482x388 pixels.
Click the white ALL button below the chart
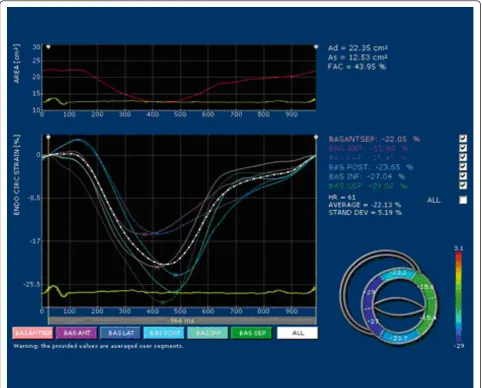[297, 333]
